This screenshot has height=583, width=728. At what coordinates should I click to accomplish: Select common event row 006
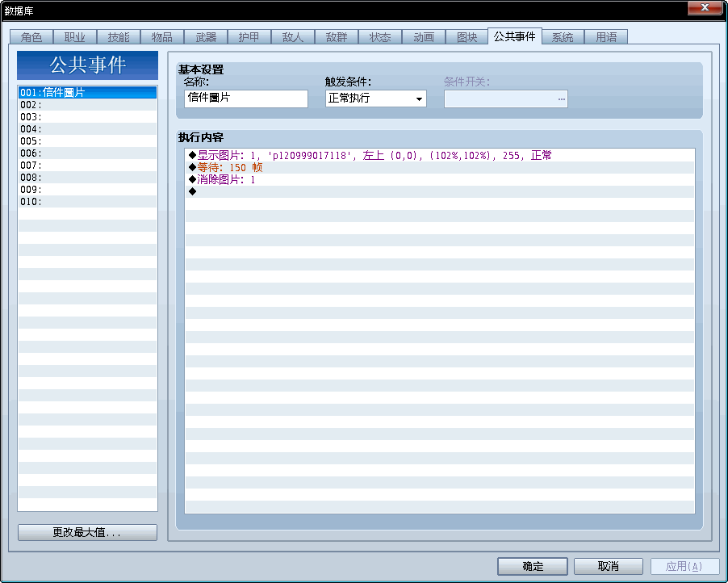(x=87, y=153)
